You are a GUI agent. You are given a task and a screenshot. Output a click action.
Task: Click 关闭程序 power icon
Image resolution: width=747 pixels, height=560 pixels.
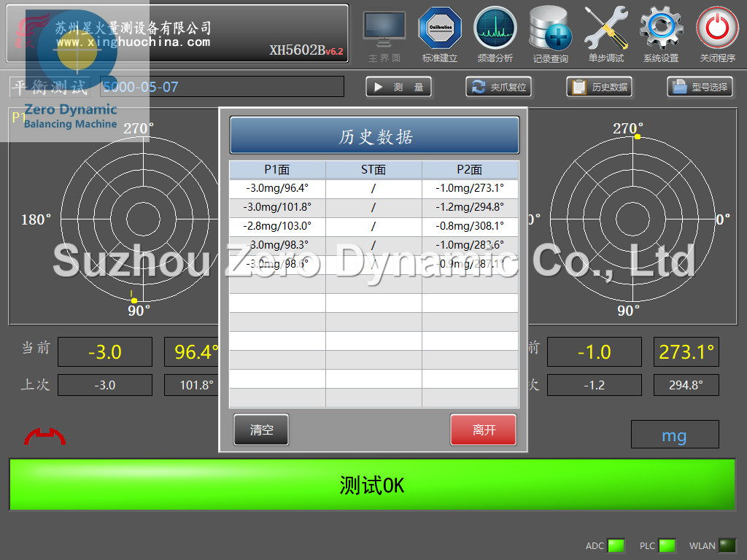tap(718, 36)
